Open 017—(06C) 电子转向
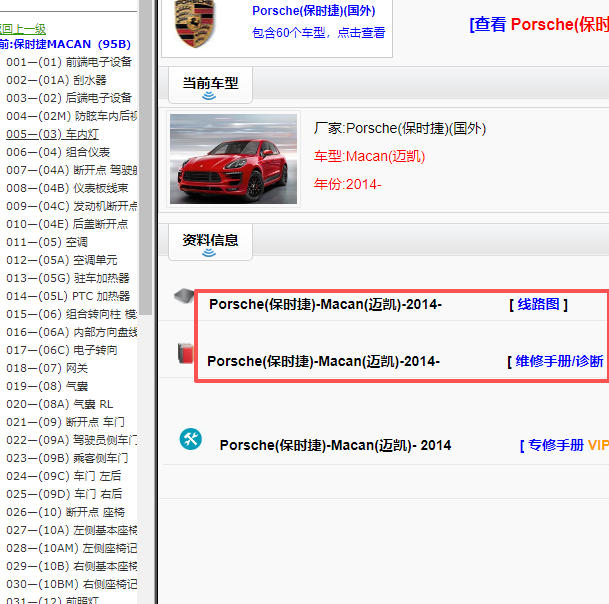Viewport: 609px width, 604px height. 62,350
